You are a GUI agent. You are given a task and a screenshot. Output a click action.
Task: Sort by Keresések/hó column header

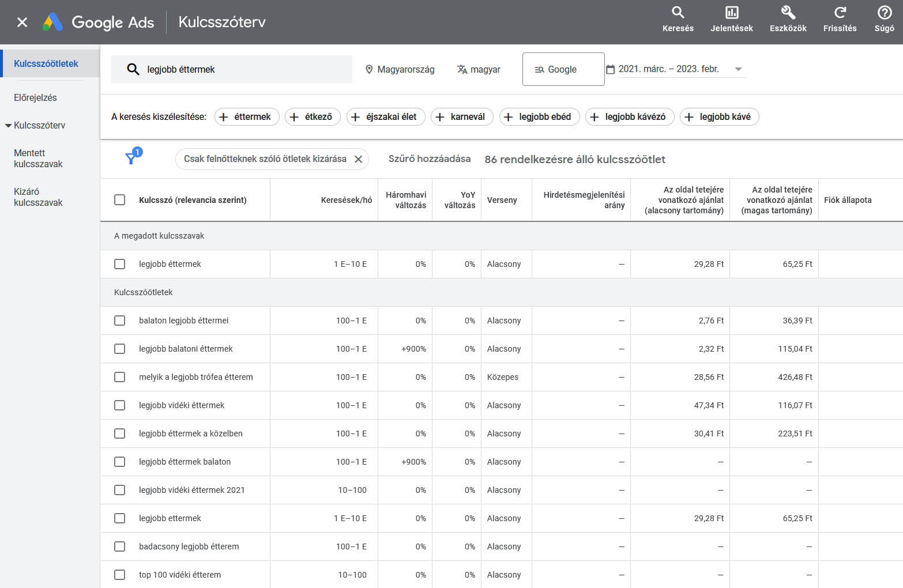346,200
